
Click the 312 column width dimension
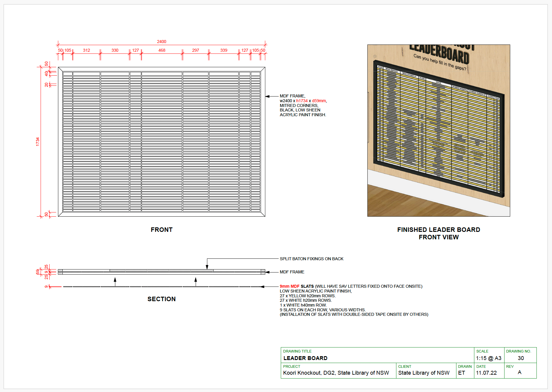coord(87,50)
